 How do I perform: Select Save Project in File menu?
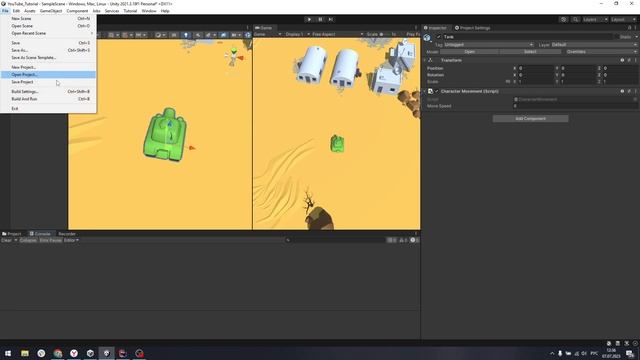click(x=48, y=82)
